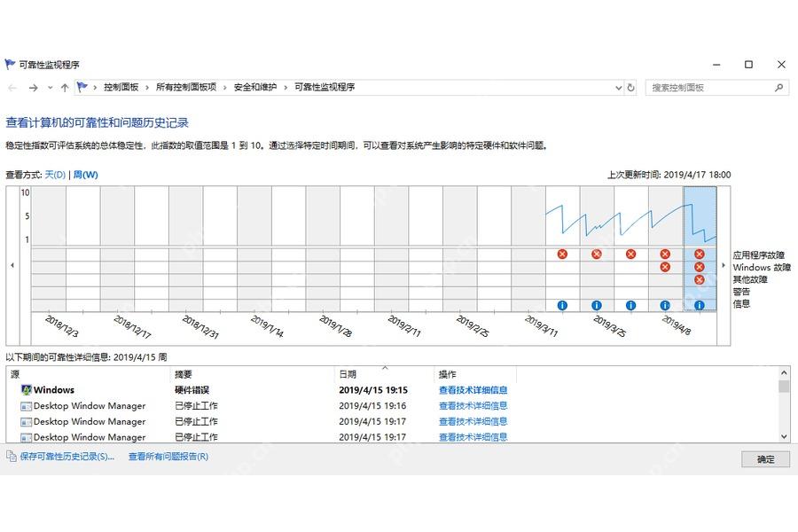Viewport: 798px width, 532px height.
Task: Open the 控制面板 breadcrumb
Action: [121, 87]
